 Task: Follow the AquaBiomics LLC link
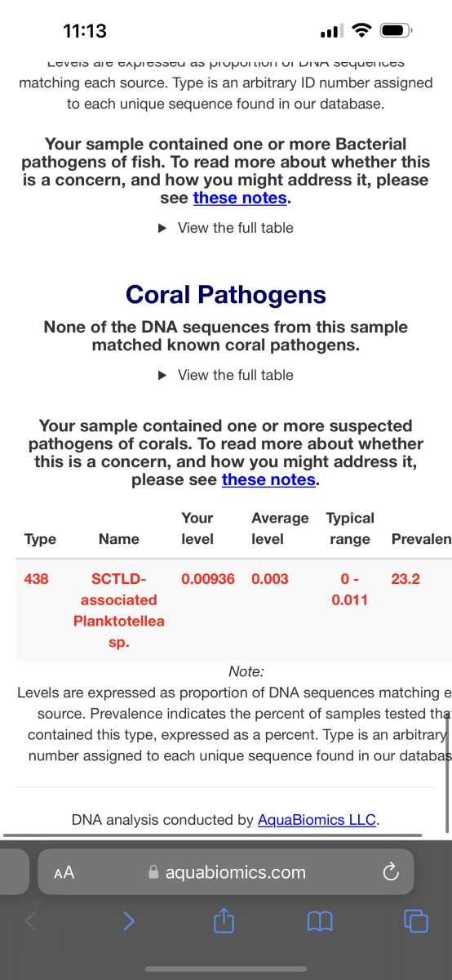(x=317, y=819)
